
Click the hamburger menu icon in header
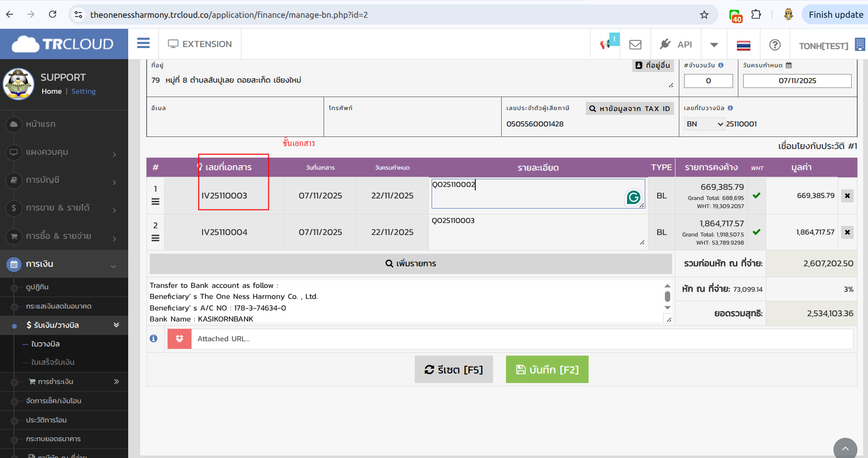point(143,44)
